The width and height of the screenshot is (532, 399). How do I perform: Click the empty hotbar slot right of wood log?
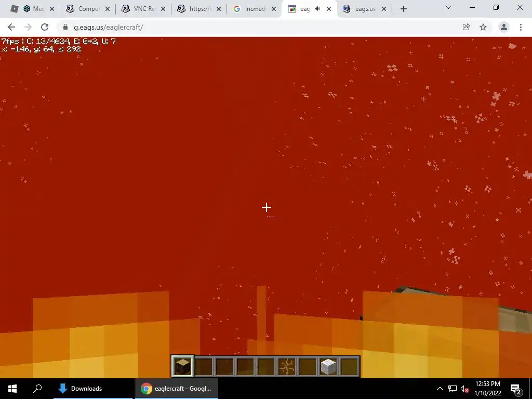pyautogui.click(x=204, y=366)
